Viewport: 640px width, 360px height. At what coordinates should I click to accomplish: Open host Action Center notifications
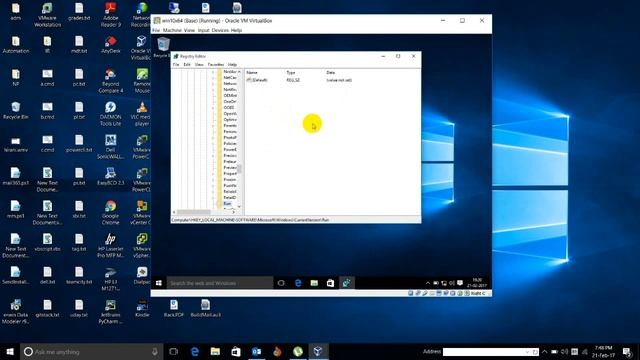point(627,351)
